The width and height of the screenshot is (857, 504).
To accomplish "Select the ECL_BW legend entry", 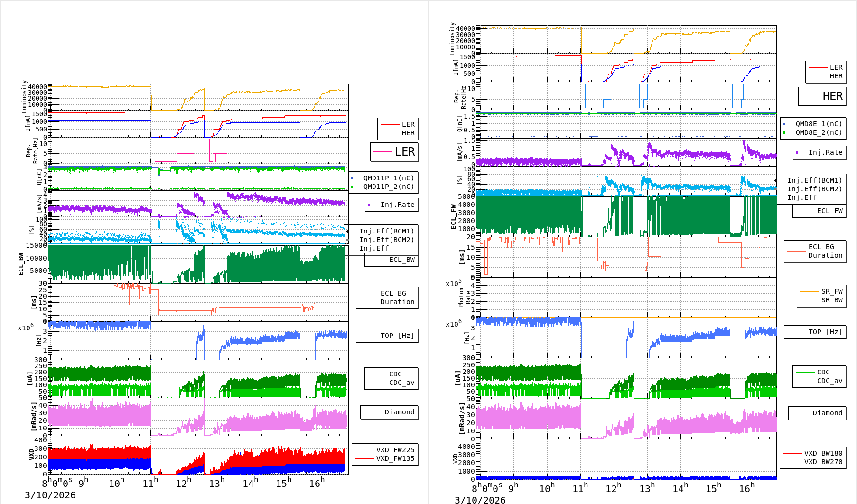I will pyautogui.click(x=401, y=260).
